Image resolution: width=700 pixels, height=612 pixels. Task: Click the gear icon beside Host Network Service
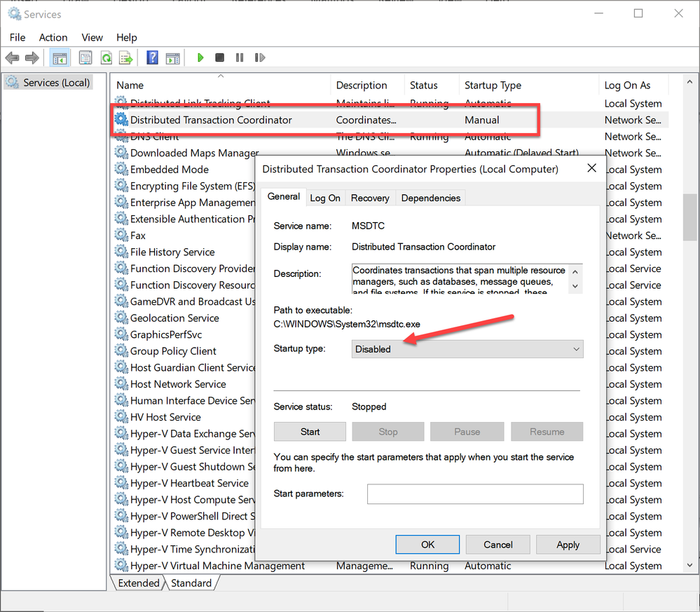click(x=121, y=384)
